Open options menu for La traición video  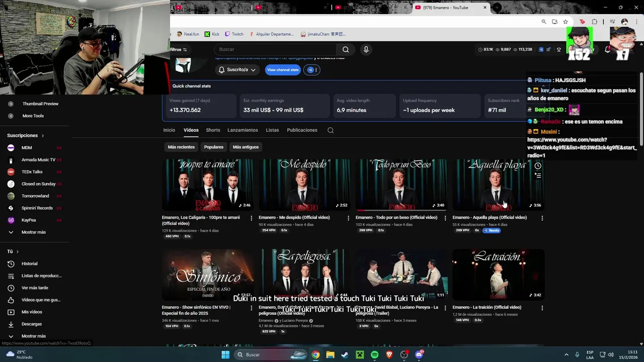pos(542,308)
